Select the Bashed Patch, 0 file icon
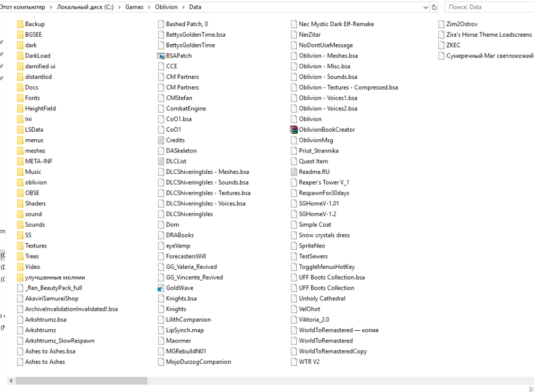This screenshot has width=534, height=392. 161,24
